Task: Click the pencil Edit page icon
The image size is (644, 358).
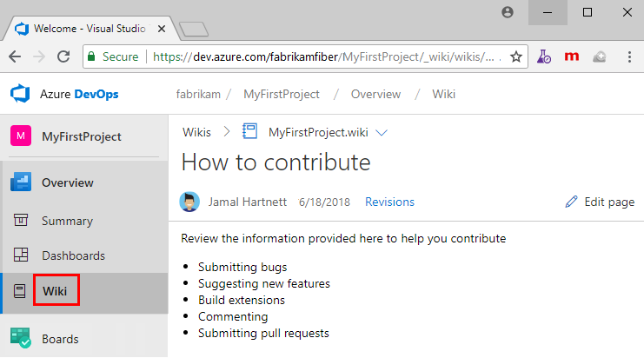Action: pyautogui.click(x=571, y=202)
